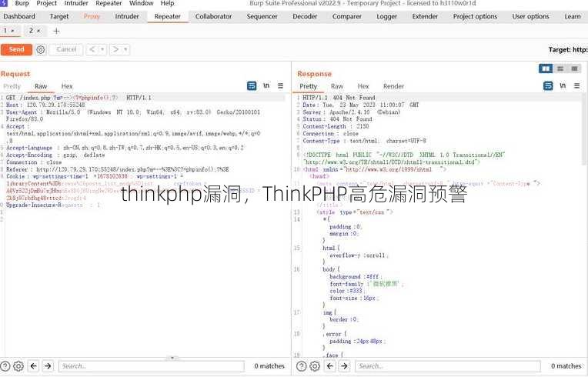Image resolution: width=588 pixels, height=377 pixels.
Task: Select side-by-side layout view
Action: click(x=546, y=68)
